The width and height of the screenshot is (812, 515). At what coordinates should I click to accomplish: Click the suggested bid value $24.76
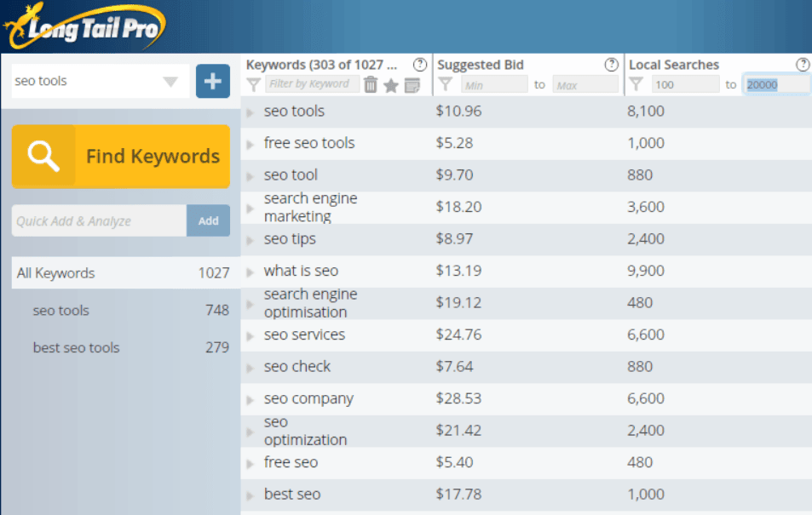(458, 335)
